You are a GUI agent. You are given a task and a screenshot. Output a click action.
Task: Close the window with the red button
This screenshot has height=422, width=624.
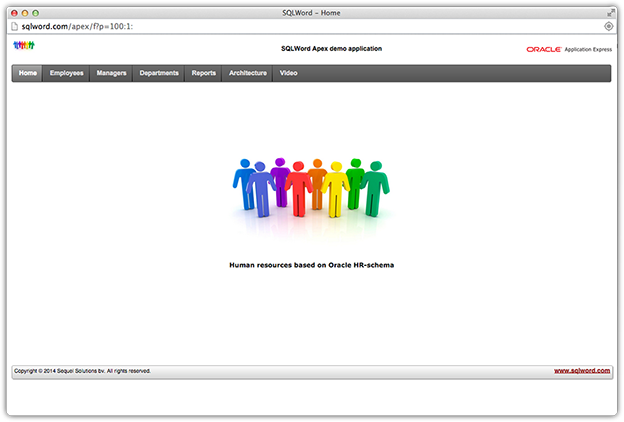tap(14, 13)
